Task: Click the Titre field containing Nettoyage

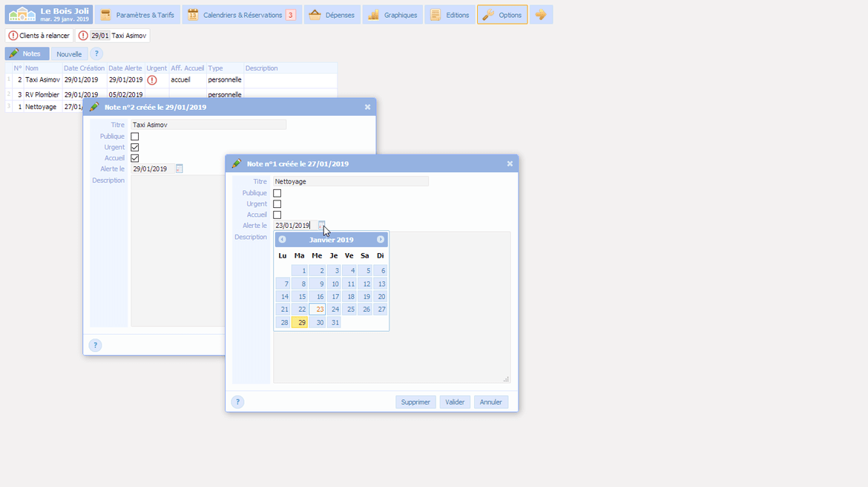Action: (x=350, y=181)
